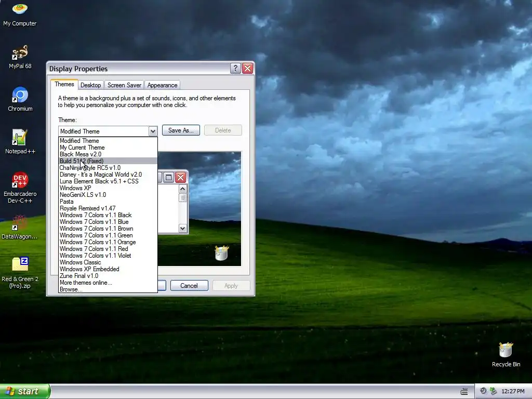Select the Red & Green 2 (Pro).zip file

20,273
